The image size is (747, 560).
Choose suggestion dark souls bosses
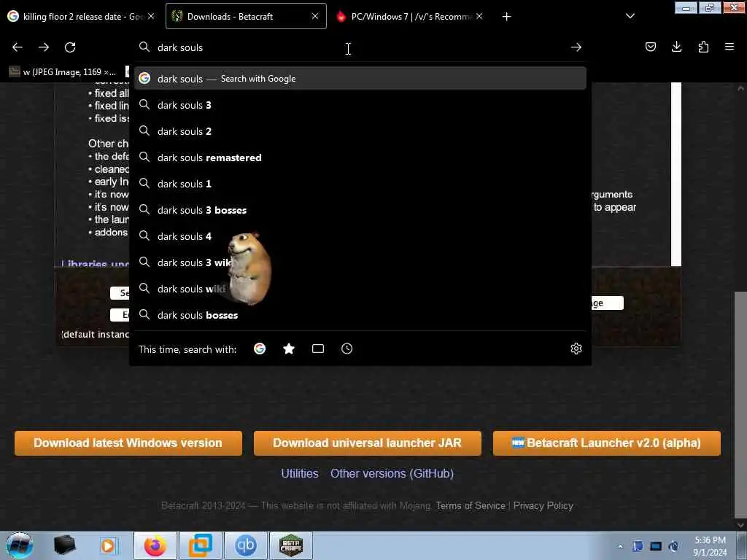click(360, 315)
